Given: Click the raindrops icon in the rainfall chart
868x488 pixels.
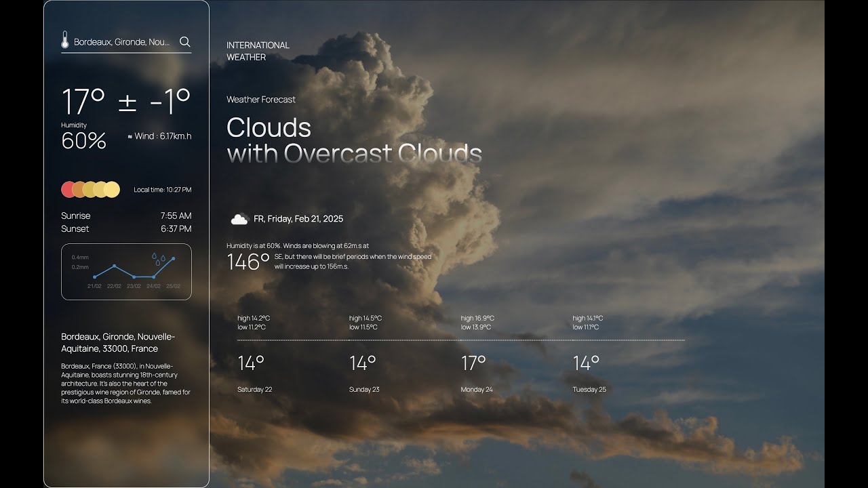Looking at the screenshot, I should [159, 260].
